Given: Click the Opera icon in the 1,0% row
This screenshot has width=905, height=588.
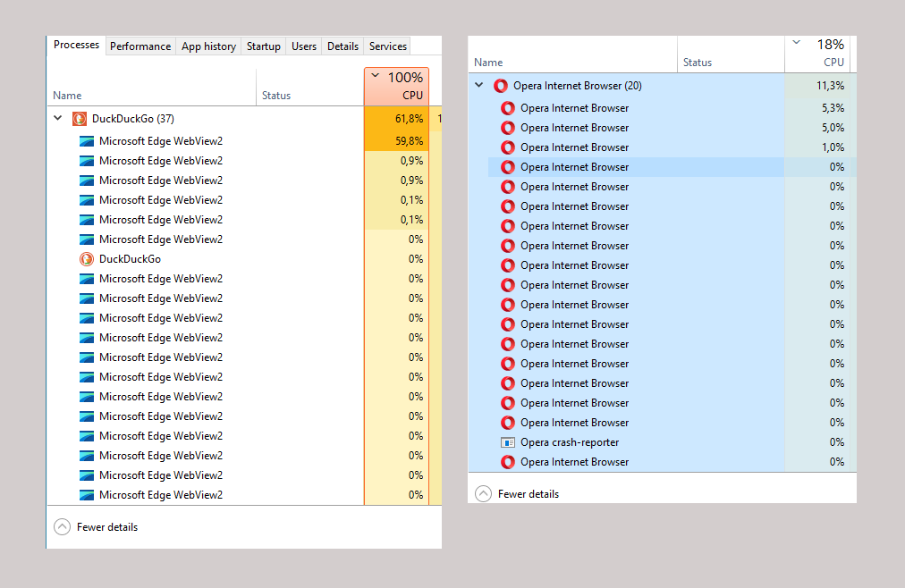Looking at the screenshot, I should pyautogui.click(x=508, y=147).
